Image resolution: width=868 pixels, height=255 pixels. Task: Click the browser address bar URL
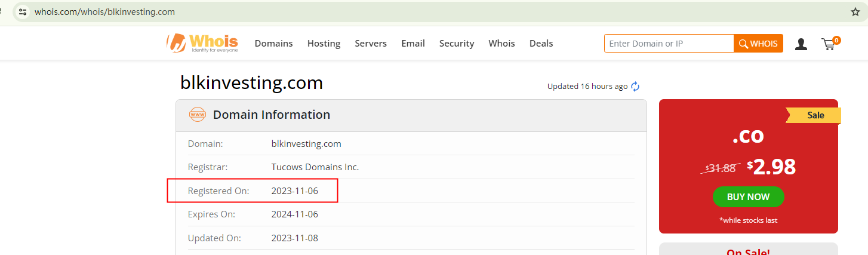coord(105,12)
